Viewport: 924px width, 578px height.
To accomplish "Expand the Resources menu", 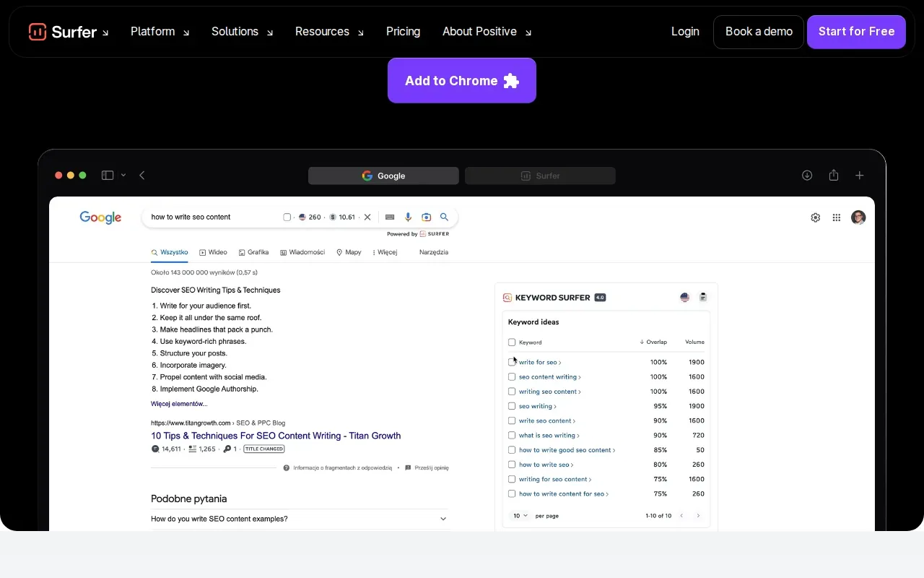I will coord(329,32).
